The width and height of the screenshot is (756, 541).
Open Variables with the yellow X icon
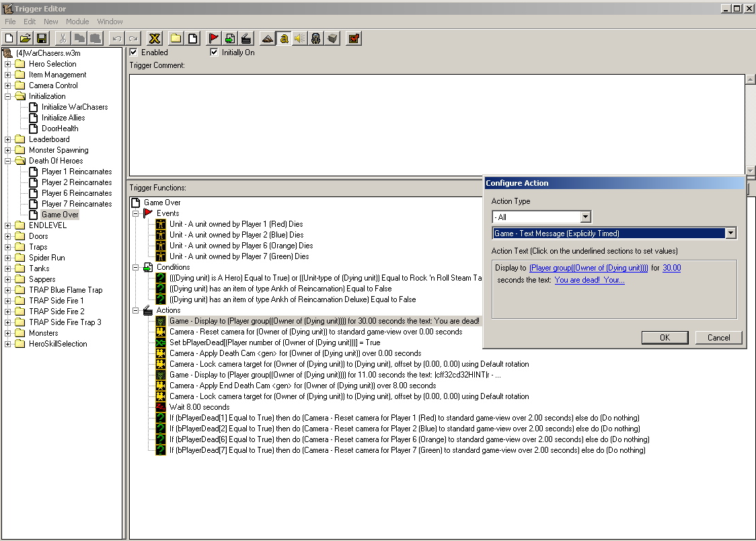pos(154,38)
